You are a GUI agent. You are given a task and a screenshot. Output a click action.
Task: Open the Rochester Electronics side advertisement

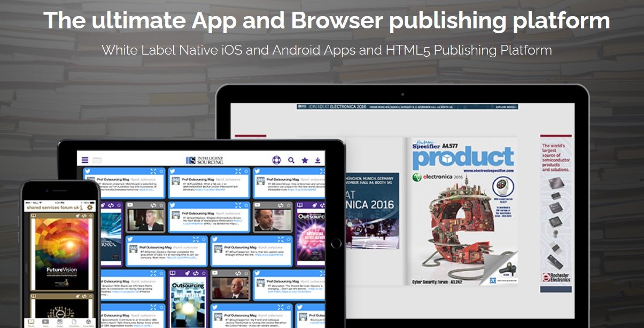(x=555, y=214)
